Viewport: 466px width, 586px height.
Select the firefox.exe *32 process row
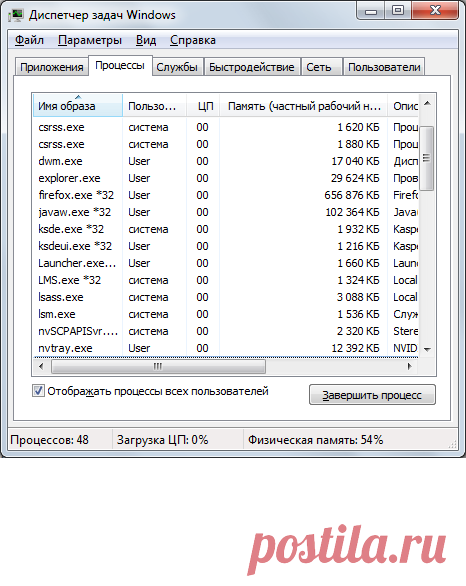pyautogui.click(x=226, y=195)
